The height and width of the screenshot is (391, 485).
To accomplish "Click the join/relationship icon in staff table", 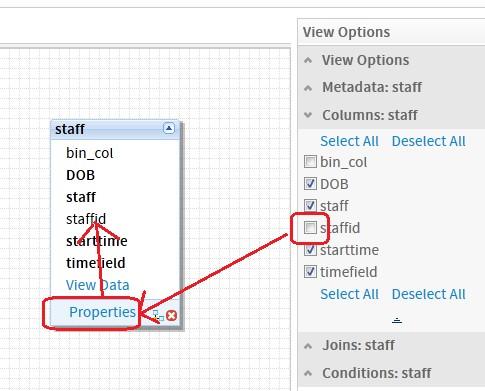I will [158, 316].
